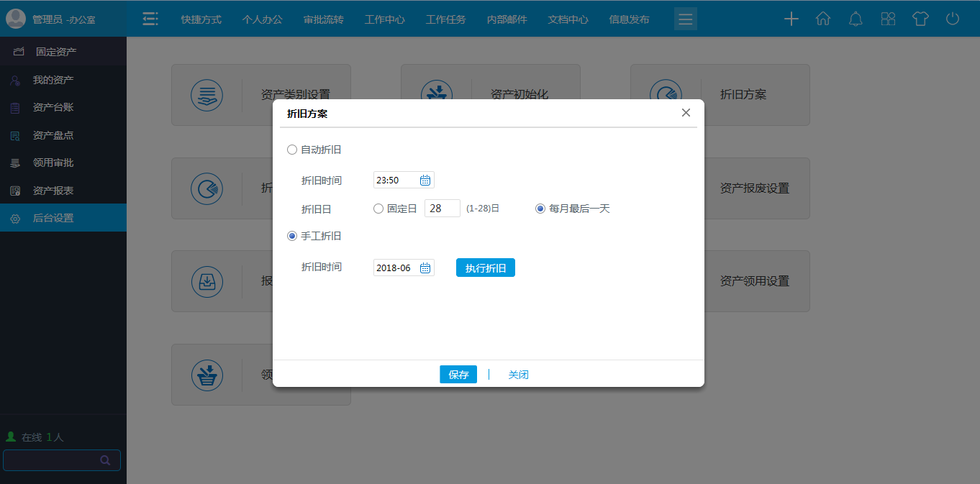
Task: Click the power logout icon
Action: point(951,19)
